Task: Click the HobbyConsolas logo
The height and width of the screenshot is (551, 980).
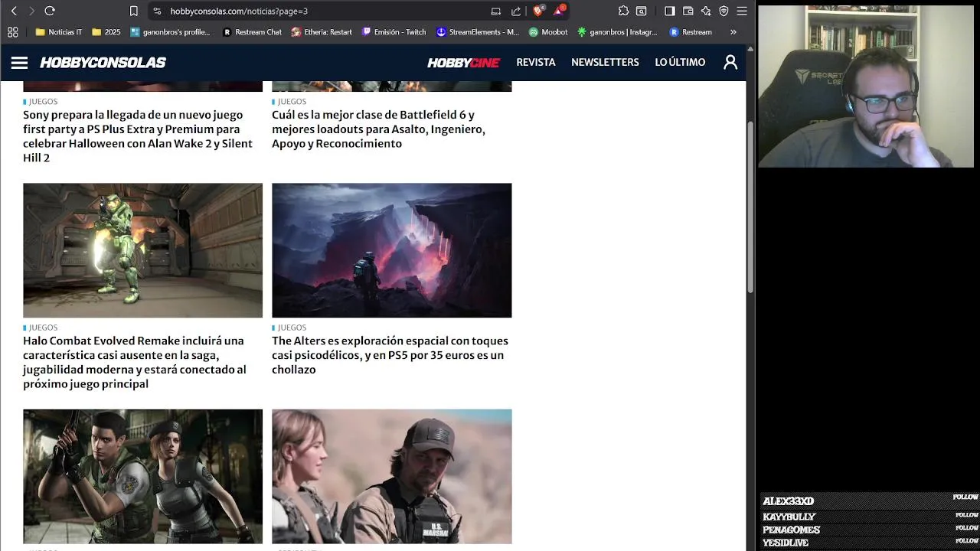Action: (103, 63)
